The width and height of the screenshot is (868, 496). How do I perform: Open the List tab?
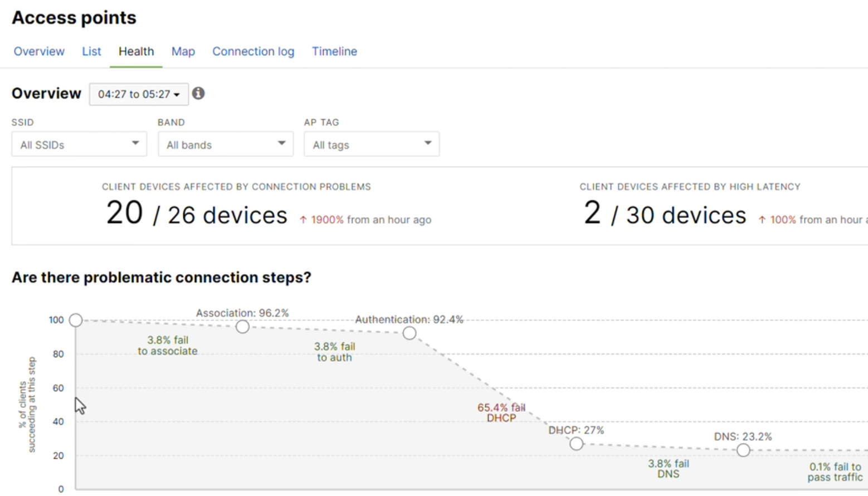(x=91, y=51)
